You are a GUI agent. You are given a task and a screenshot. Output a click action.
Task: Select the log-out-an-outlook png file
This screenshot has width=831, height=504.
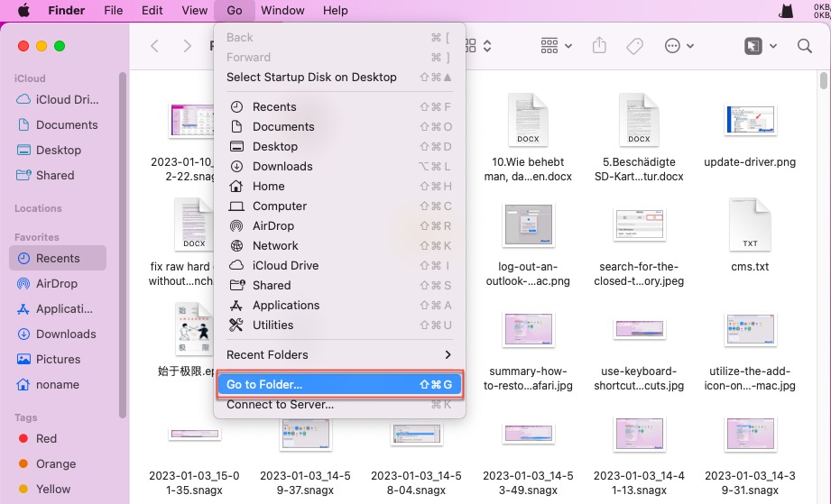[528, 225]
